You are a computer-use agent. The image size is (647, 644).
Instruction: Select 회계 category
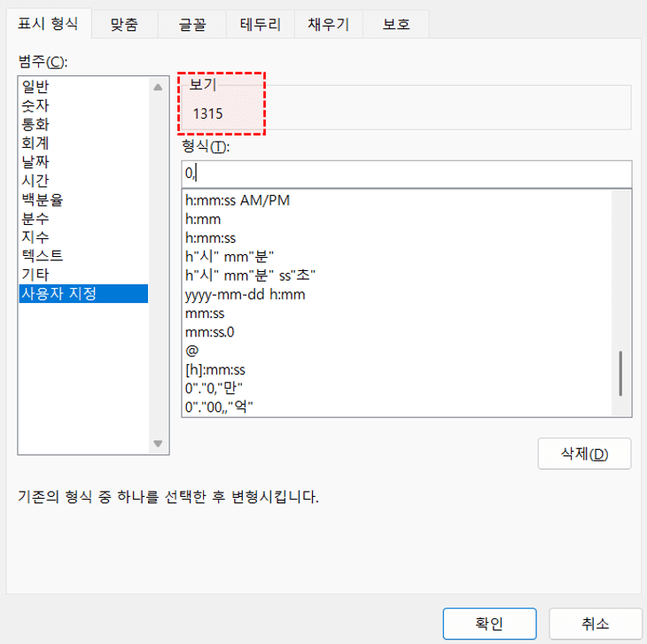pyautogui.click(x=83, y=143)
